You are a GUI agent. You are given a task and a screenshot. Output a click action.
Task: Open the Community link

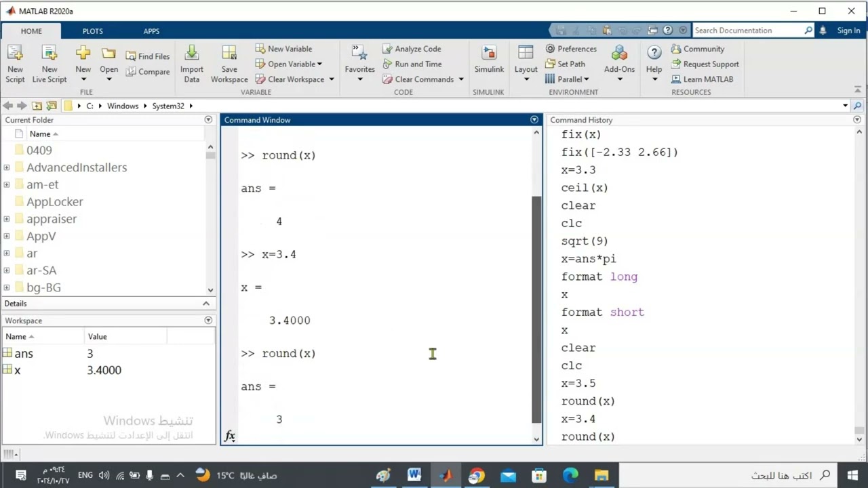coord(697,49)
